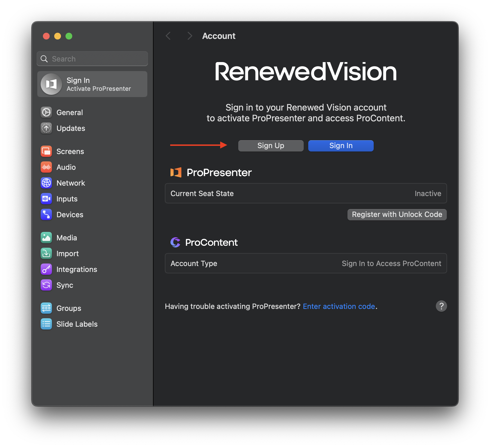Switch to the Updates section
The height and width of the screenshot is (448, 490).
[x=71, y=128]
